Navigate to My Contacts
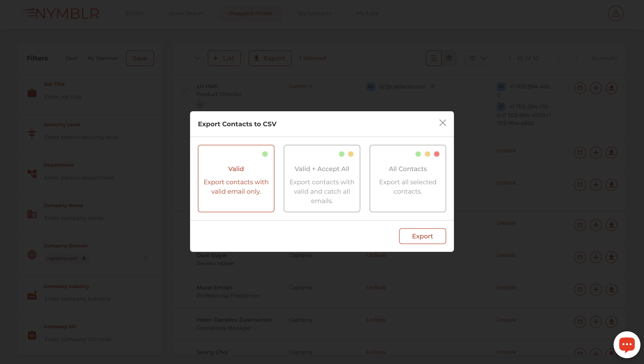This screenshot has width=644, height=364. (x=314, y=13)
